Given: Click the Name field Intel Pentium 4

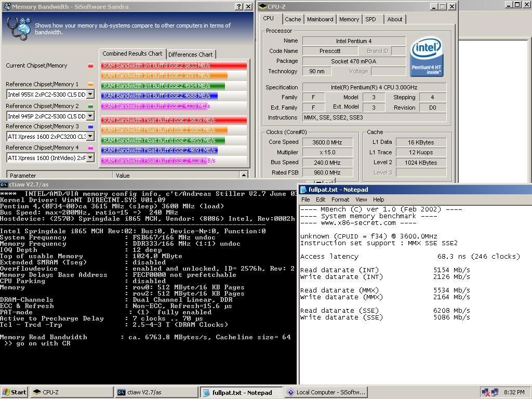Looking at the screenshot, I should coord(354,41).
